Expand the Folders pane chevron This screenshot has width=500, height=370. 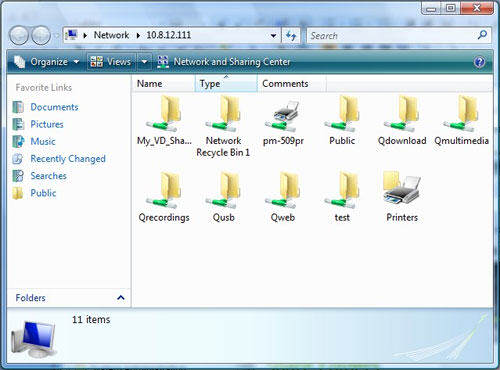(x=121, y=298)
